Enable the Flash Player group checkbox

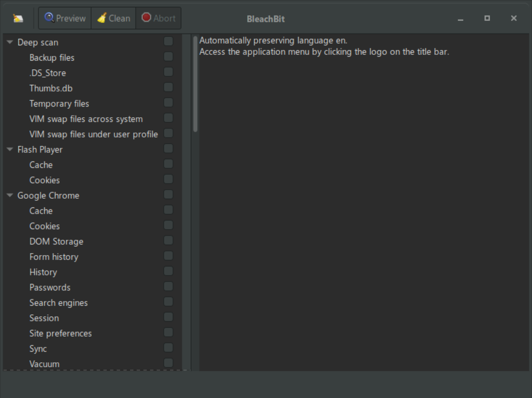tap(168, 149)
